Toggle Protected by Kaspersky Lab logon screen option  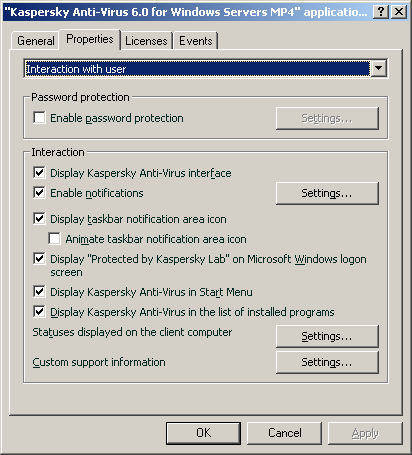39,259
